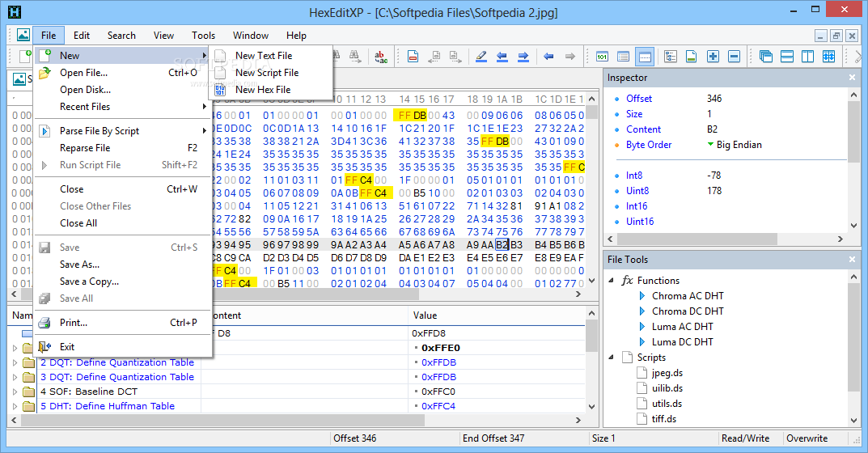
Task: Toggle the highlighted dotted-line view icon
Action: (x=645, y=57)
